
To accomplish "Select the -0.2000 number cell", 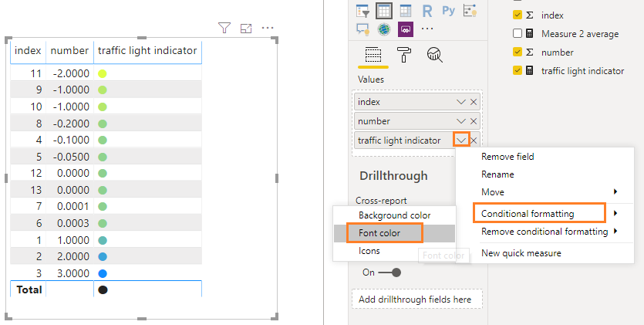I will (70, 124).
